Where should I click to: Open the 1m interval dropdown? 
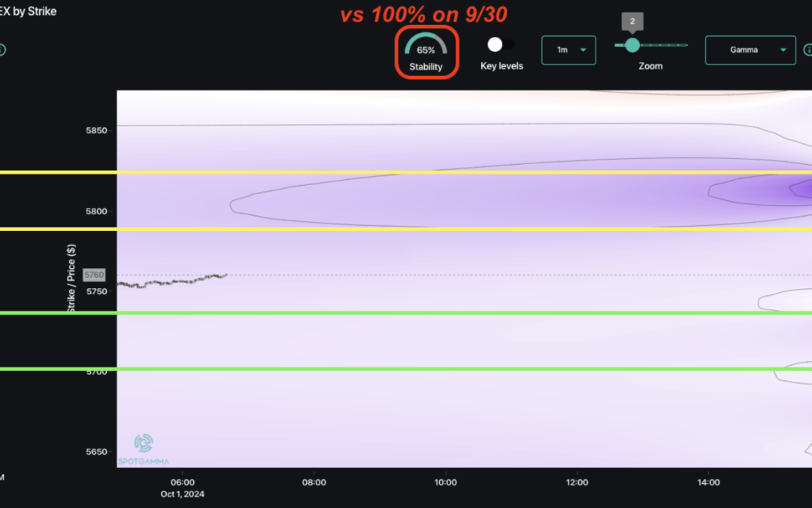pos(568,50)
